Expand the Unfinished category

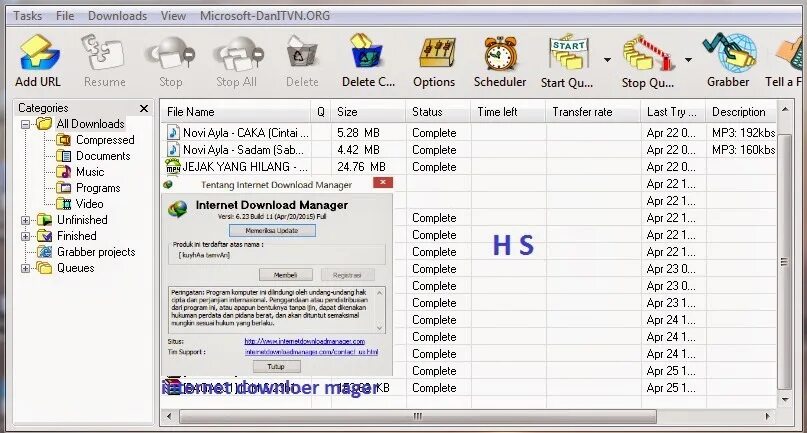(25, 220)
